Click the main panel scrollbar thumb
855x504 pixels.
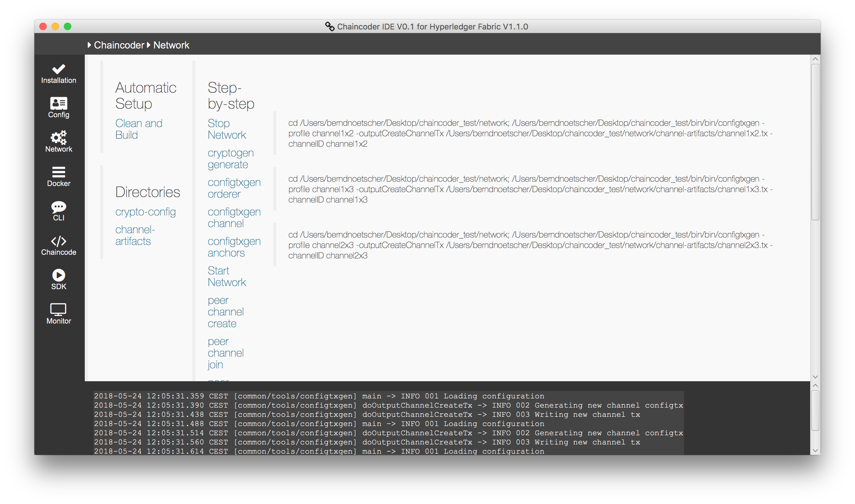[815, 142]
